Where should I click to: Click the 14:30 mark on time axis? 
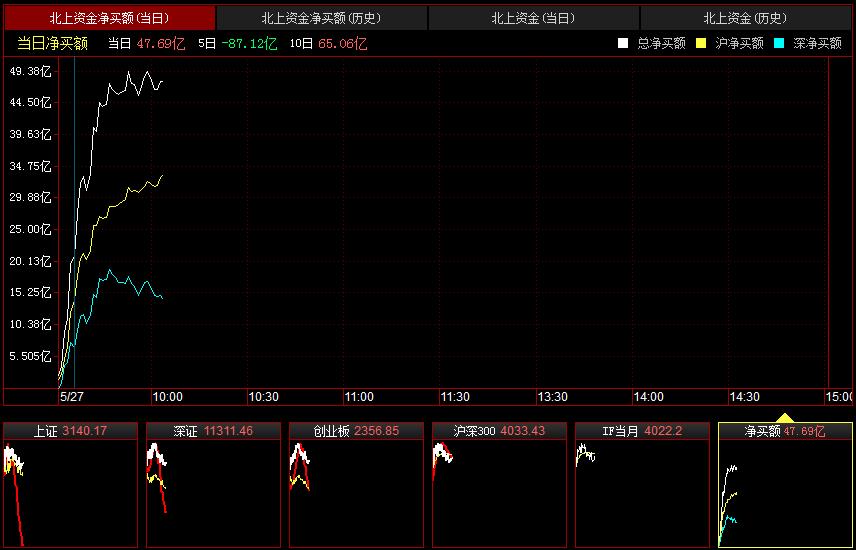click(743, 397)
